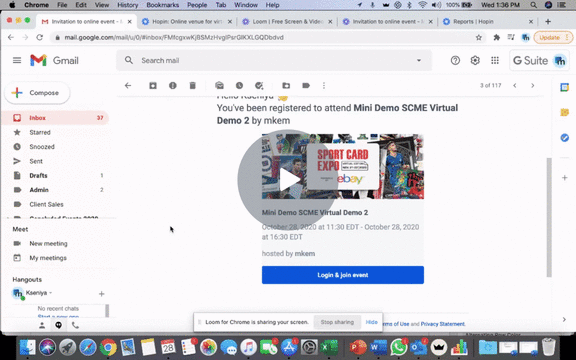Screen dimensions: 576x360
Task: Open Privacy Statement link
Action: 443,324
